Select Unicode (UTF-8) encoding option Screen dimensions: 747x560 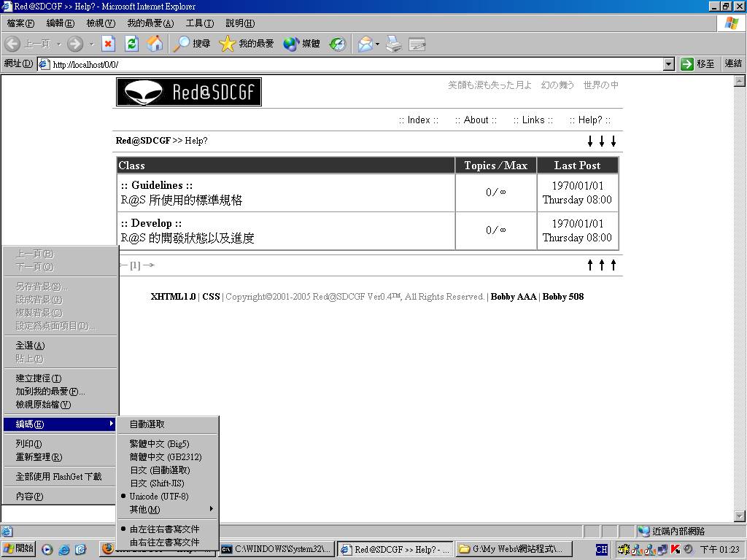pyautogui.click(x=167, y=496)
